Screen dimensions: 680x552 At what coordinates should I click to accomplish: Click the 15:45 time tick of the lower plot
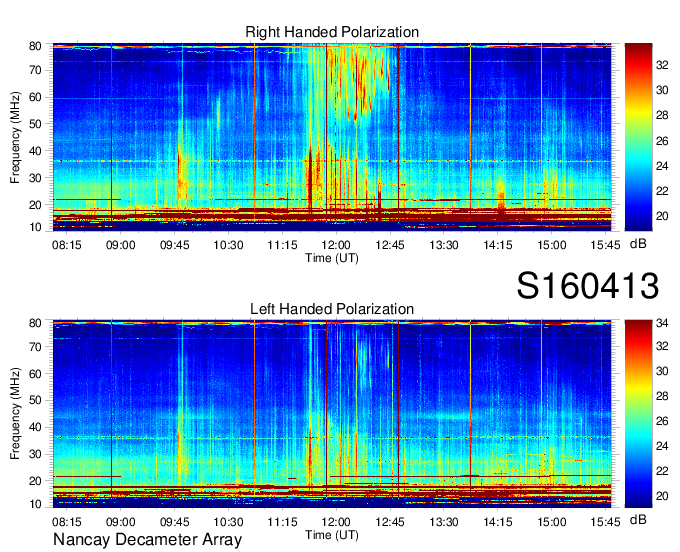tap(605, 522)
